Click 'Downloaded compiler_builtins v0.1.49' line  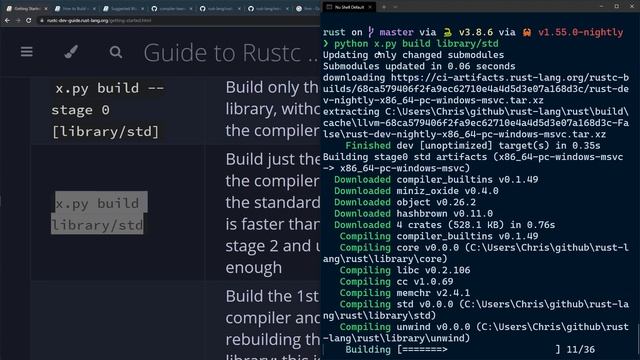click(436, 180)
